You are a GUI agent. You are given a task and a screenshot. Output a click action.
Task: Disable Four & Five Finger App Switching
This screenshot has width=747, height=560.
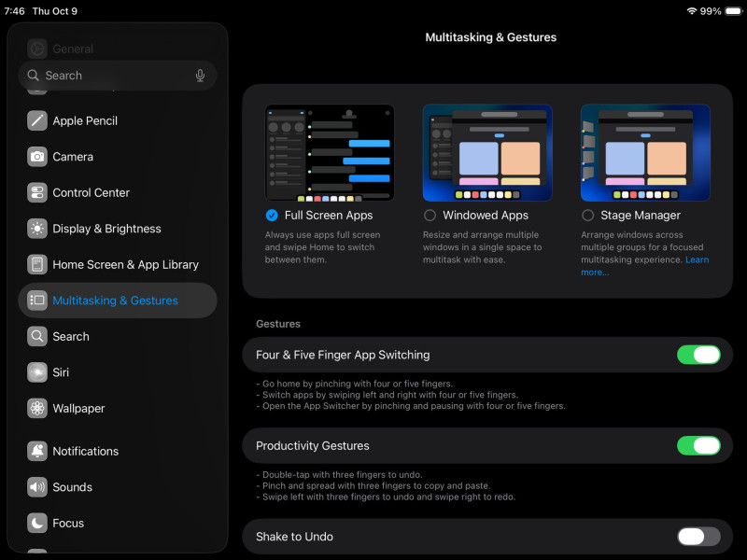point(698,355)
